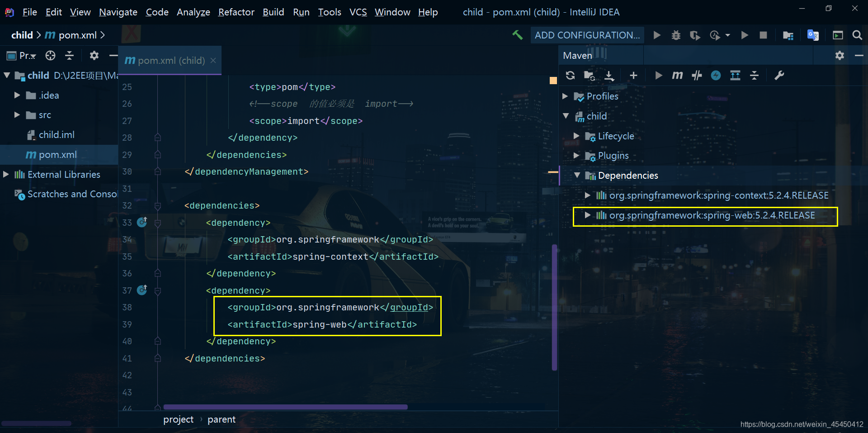Click 'parent' breadcrumb at editor bottom
Viewport: 868px width, 433px height.
[222, 419]
